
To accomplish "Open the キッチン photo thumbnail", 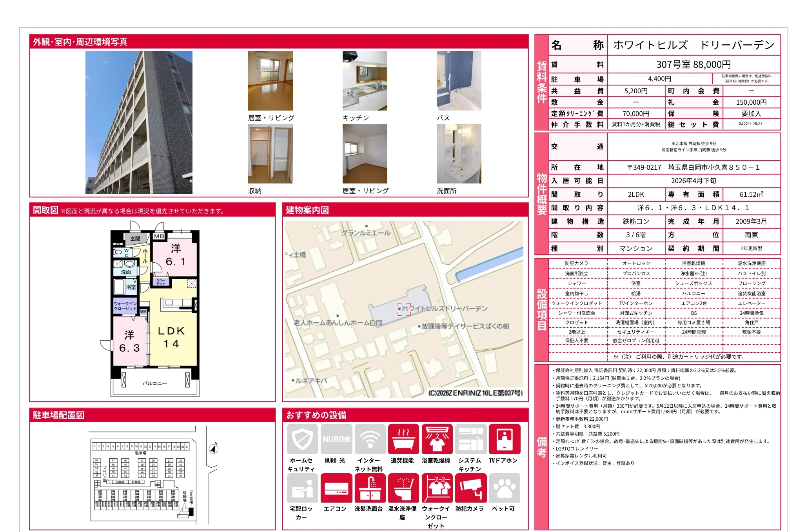I will [x=365, y=81].
